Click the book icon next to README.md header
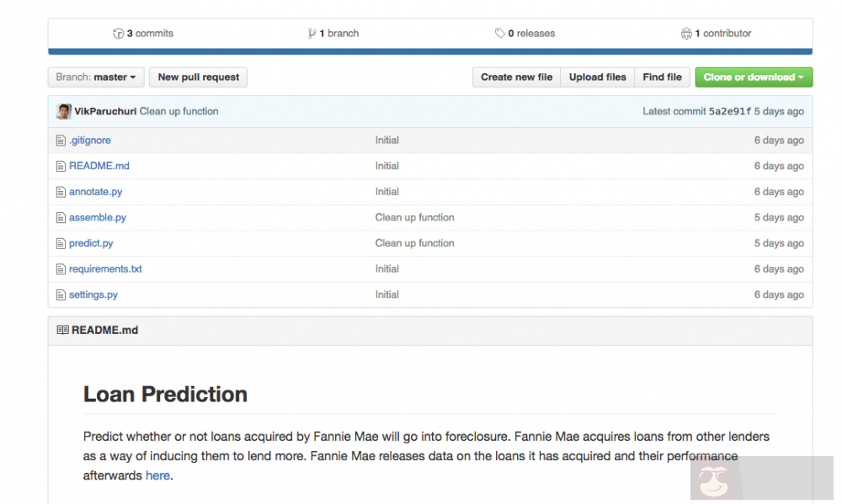 [62, 331]
